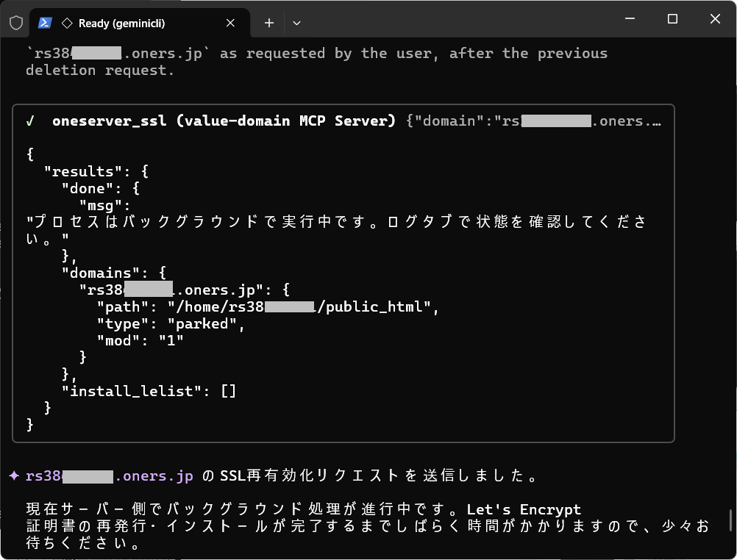Select the Ready (geminicli) tab
Image resolution: width=737 pixels, height=560 pixels.
click(140, 23)
